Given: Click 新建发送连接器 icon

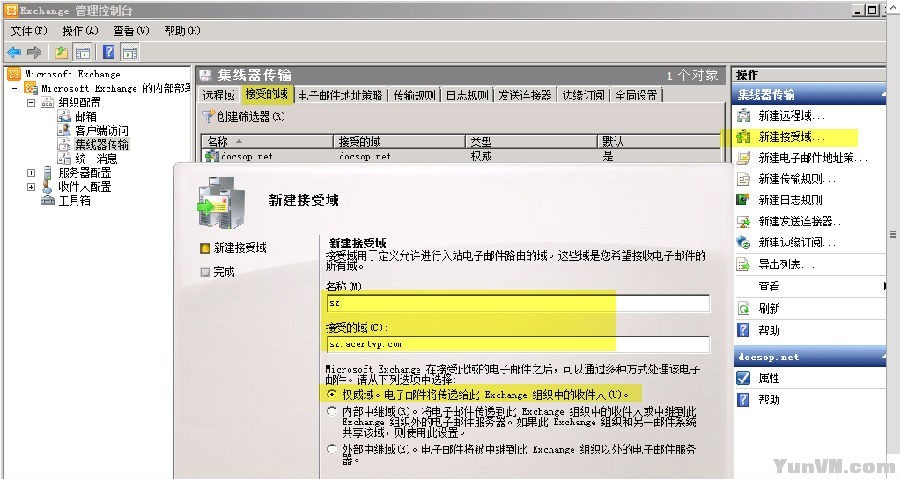Looking at the screenshot, I should click(x=743, y=221).
